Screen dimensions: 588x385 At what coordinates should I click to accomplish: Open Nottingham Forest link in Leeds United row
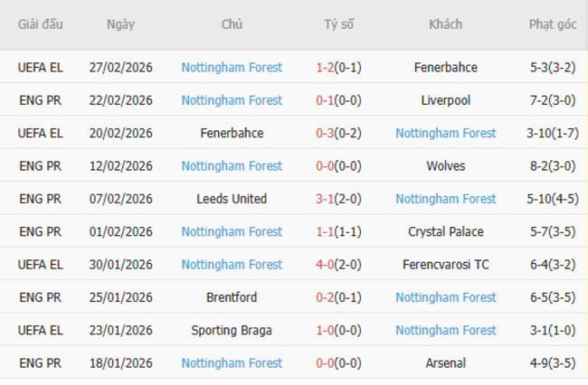[445, 199]
